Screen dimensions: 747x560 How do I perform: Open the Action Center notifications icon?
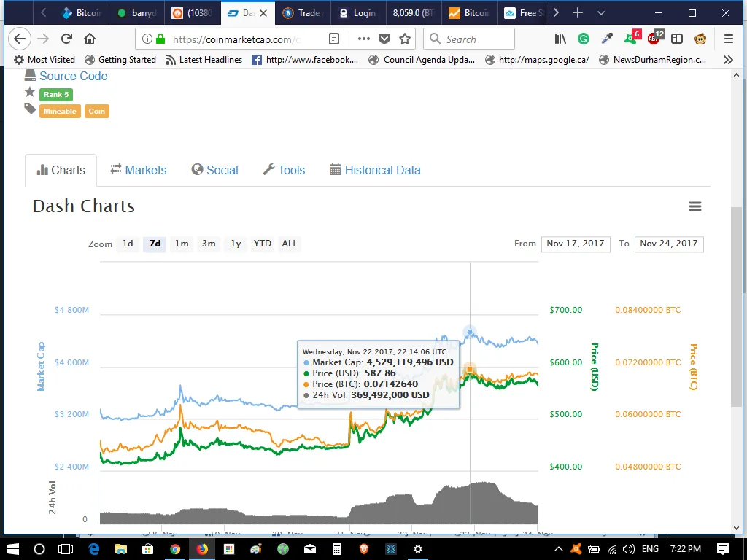(x=723, y=549)
